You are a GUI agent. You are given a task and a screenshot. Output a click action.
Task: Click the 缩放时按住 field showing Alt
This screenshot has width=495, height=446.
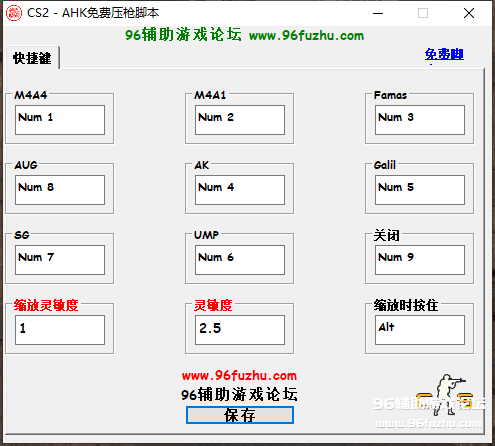click(420, 330)
